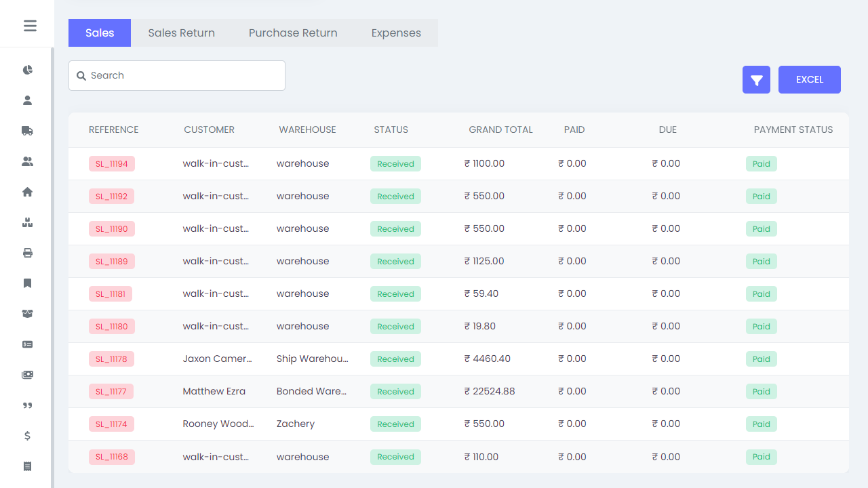Click the printer icon in sidebar
This screenshot has width=868, height=488.
click(x=28, y=253)
